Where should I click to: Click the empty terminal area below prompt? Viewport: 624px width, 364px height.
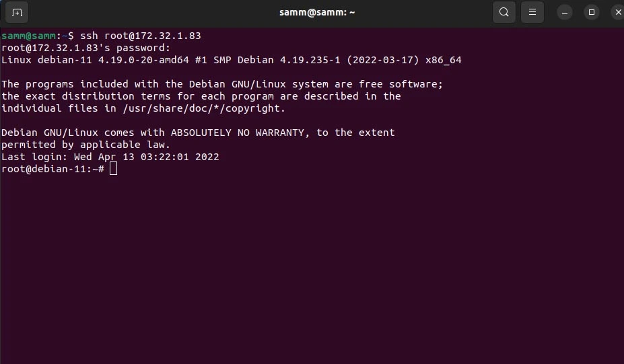pyautogui.click(x=312, y=266)
